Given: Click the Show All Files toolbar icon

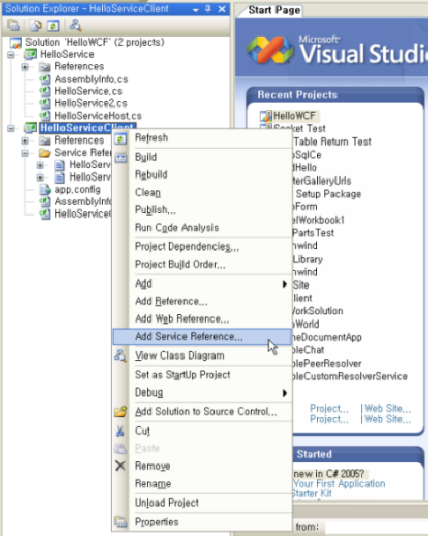Looking at the screenshot, I should tap(35, 25).
